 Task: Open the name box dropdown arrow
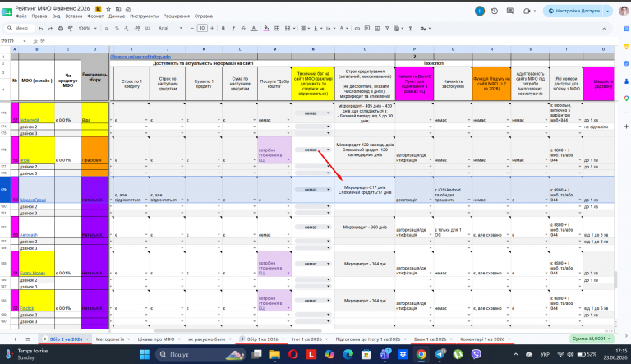(25, 41)
